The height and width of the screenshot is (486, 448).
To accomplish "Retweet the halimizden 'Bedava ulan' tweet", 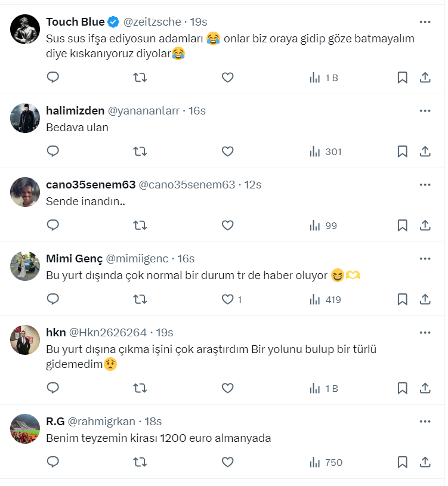I will [x=140, y=151].
